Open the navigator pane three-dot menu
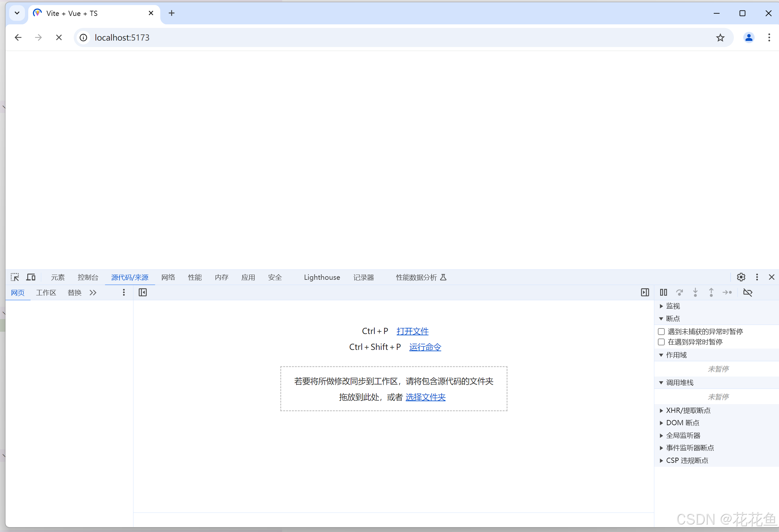The image size is (779, 532). coord(124,292)
